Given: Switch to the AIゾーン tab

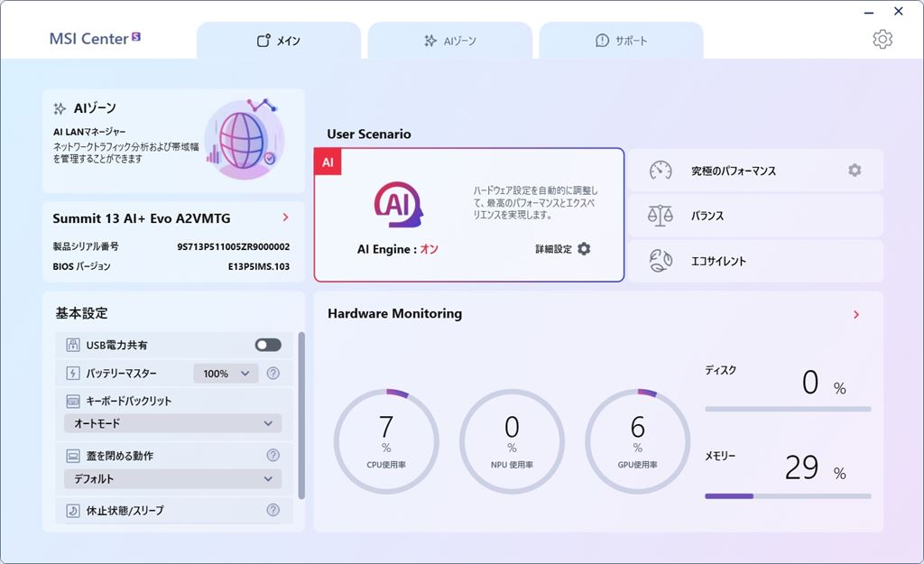Looking at the screenshot, I should 450,41.
